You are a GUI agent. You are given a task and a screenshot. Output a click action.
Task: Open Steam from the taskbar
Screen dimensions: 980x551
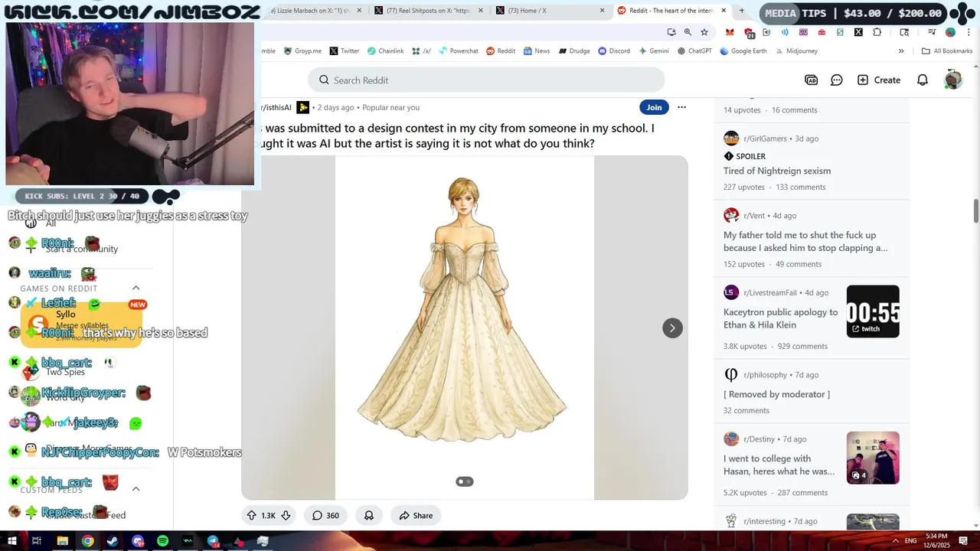coord(113,541)
